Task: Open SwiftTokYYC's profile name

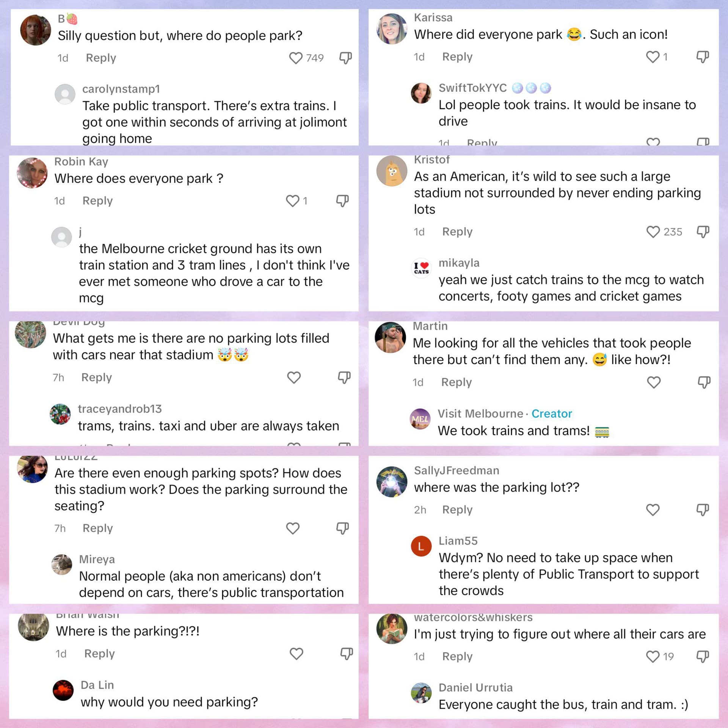Action: pos(472,88)
